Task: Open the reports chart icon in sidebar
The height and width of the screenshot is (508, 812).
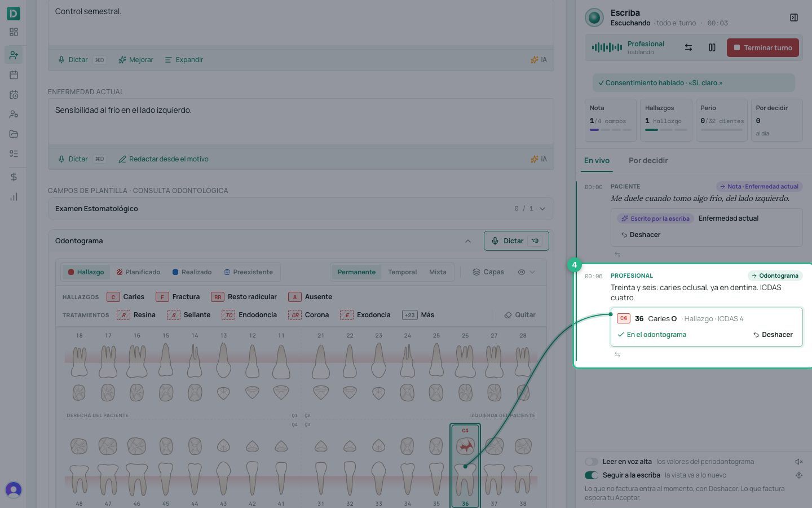Action: point(14,196)
